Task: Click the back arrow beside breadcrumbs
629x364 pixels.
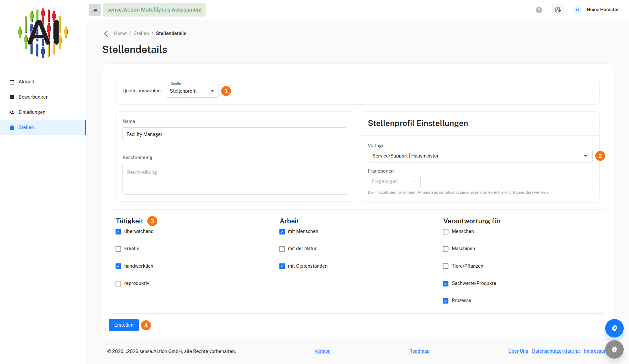Action: pyautogui.click(x=106, y=33)
